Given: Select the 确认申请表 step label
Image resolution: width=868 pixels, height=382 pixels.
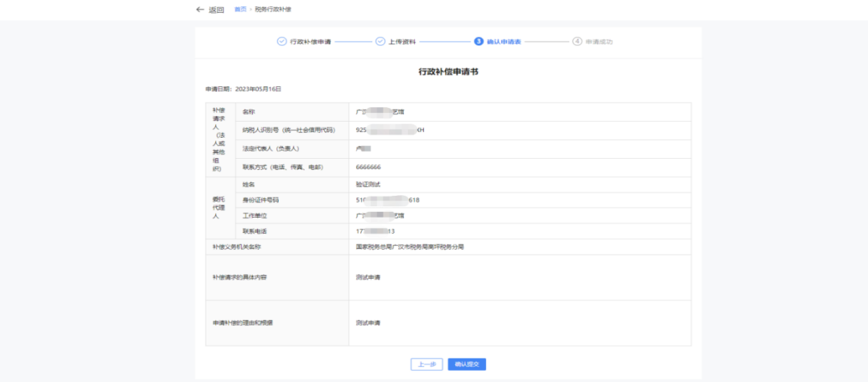Looking at the screenshot, I should tap(504, 41).
